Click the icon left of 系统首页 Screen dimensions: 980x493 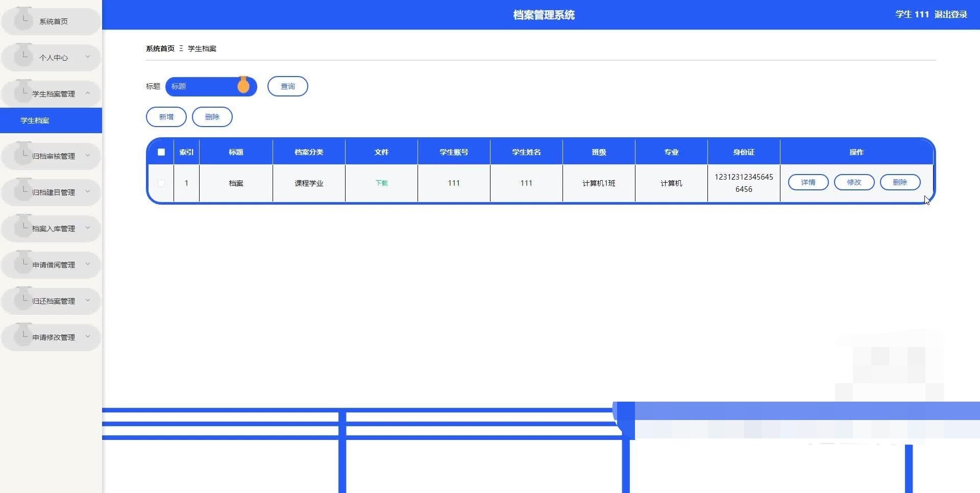pos(23,19)
